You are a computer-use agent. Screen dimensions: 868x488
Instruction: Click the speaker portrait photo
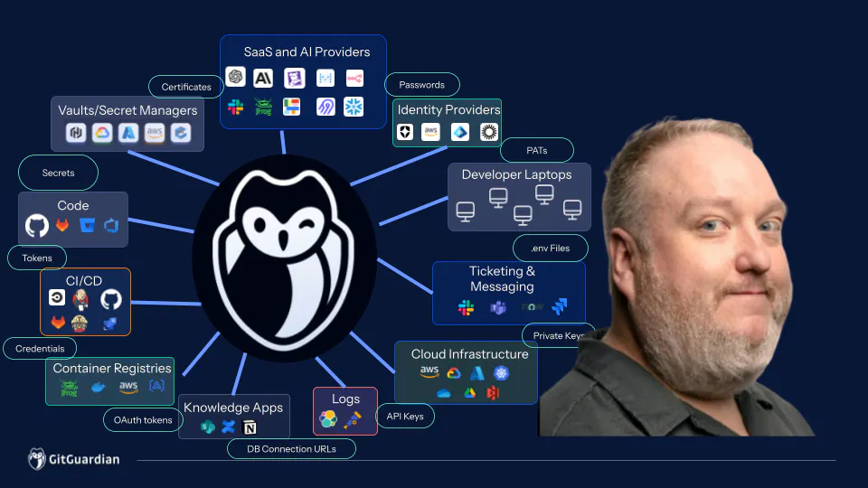pos(676,277)
